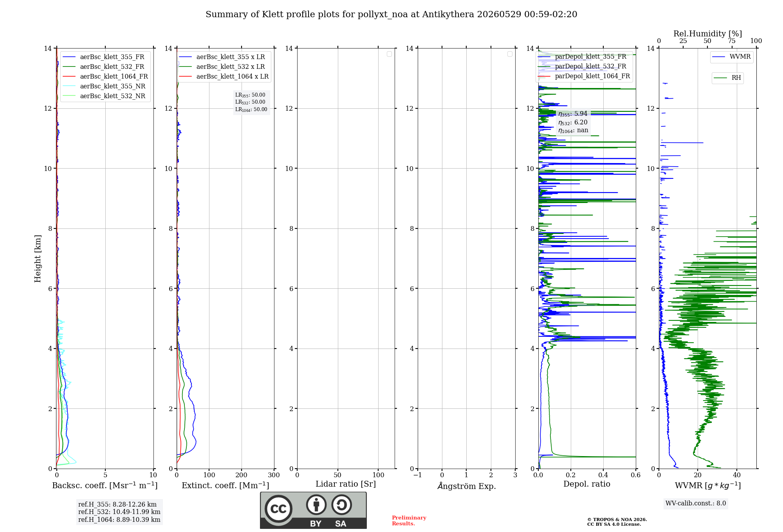783x532 pixels.
Task: Click the WV-calib.const.: 8.0 label
Action: 696,503
